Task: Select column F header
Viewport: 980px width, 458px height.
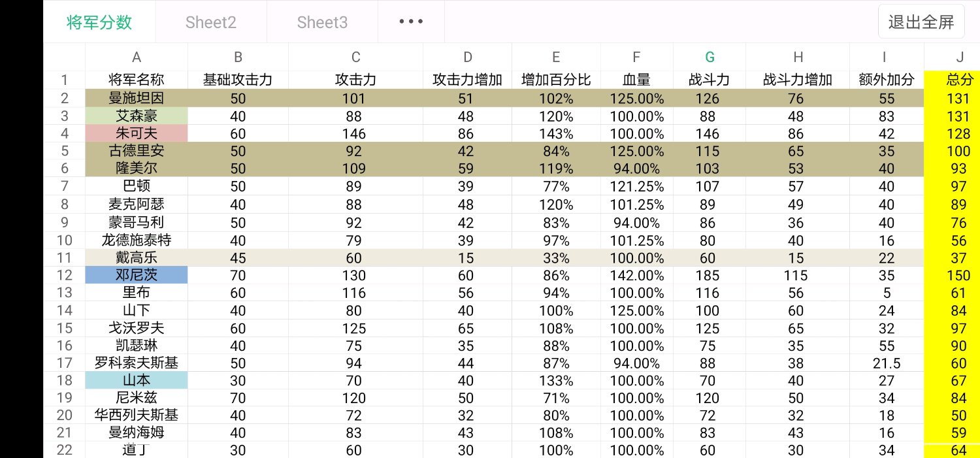Action: pos(637,57)
